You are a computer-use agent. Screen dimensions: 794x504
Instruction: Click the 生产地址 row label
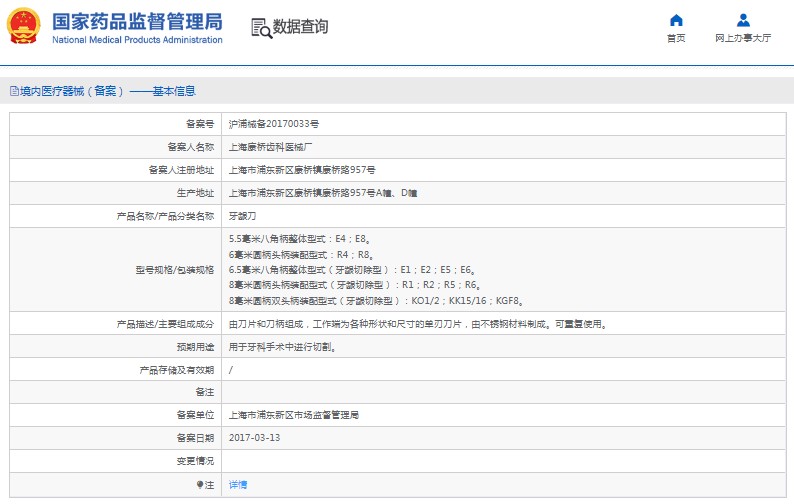pyautogui.click(x=195, y=193)
